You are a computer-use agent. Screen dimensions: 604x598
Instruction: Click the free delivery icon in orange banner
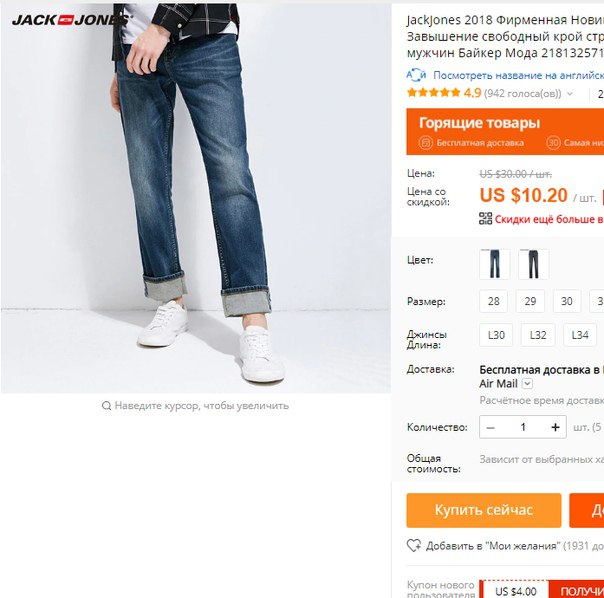point(426,143)
